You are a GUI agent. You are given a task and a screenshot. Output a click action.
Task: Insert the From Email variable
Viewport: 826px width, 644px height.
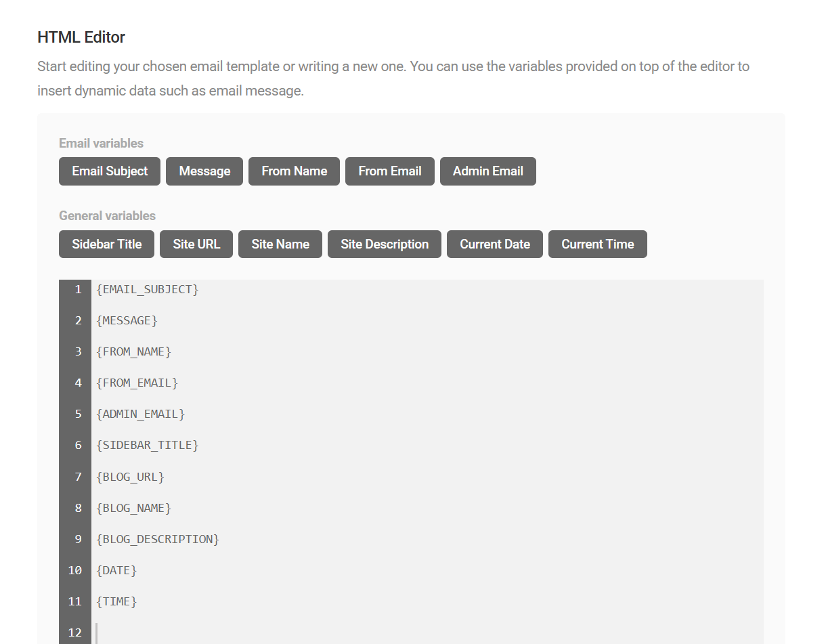(389, 171)
